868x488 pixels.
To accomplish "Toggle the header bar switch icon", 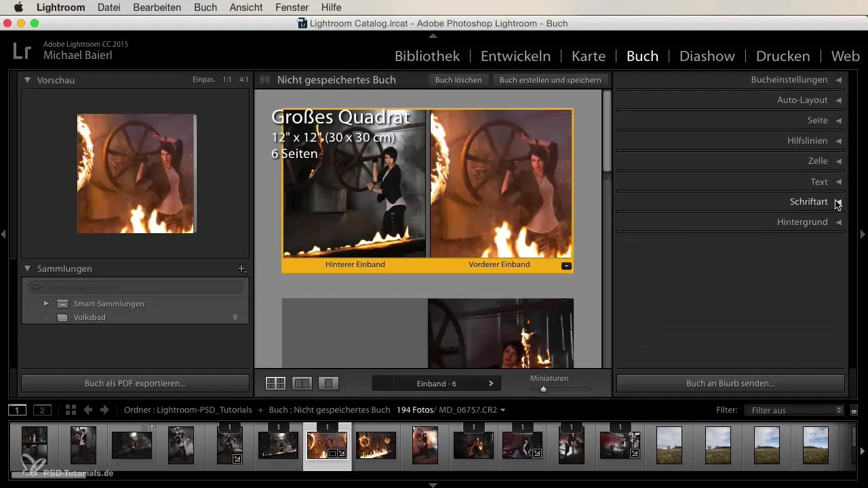I will click(x=265, y=80).
